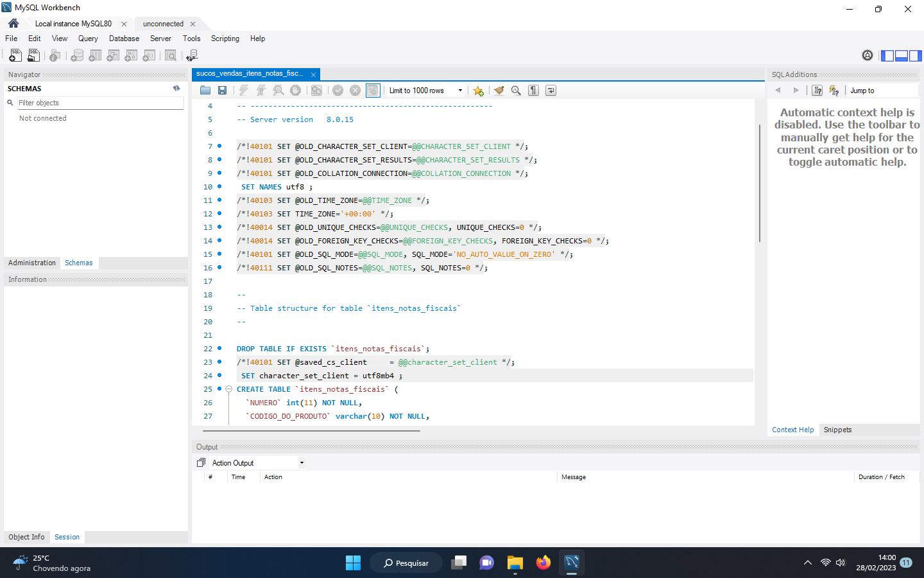Viewport: 924px width, 578px height.
Task: Toggle continue-on-error script execution
Action: (x=316, y=91)
